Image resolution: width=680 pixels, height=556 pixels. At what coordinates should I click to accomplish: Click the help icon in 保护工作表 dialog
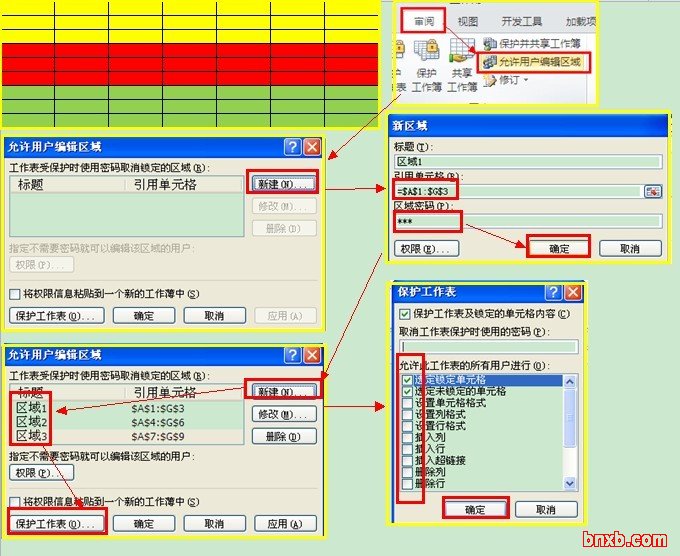click(553, 292)
